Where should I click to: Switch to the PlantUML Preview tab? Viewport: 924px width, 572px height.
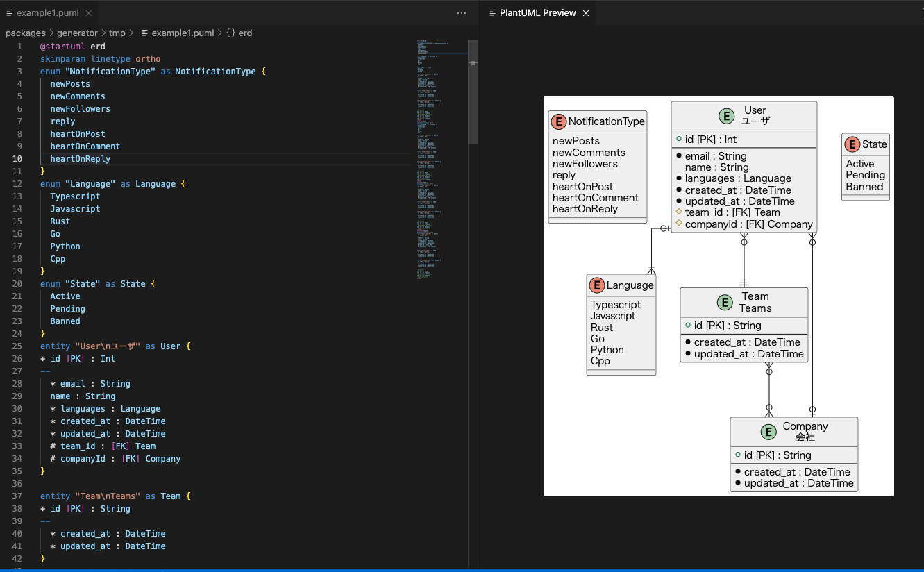pyautogui.click(x=538, y=12)
